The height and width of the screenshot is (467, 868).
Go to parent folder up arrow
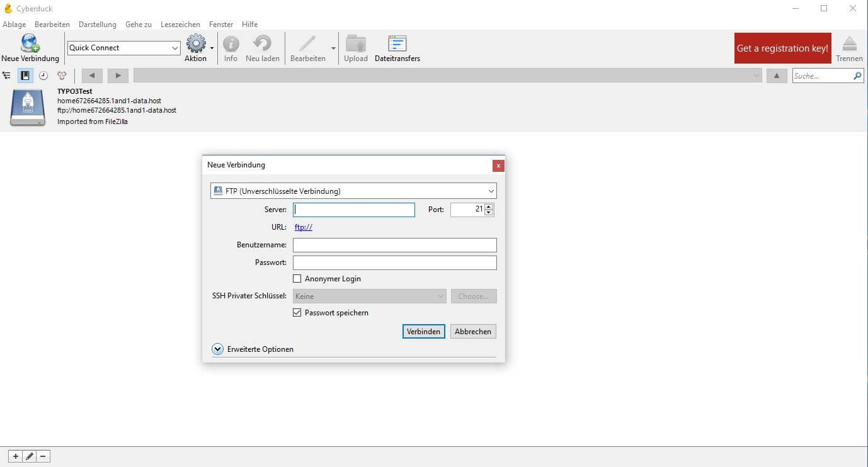pyautogui.click(x=777, y=76)
